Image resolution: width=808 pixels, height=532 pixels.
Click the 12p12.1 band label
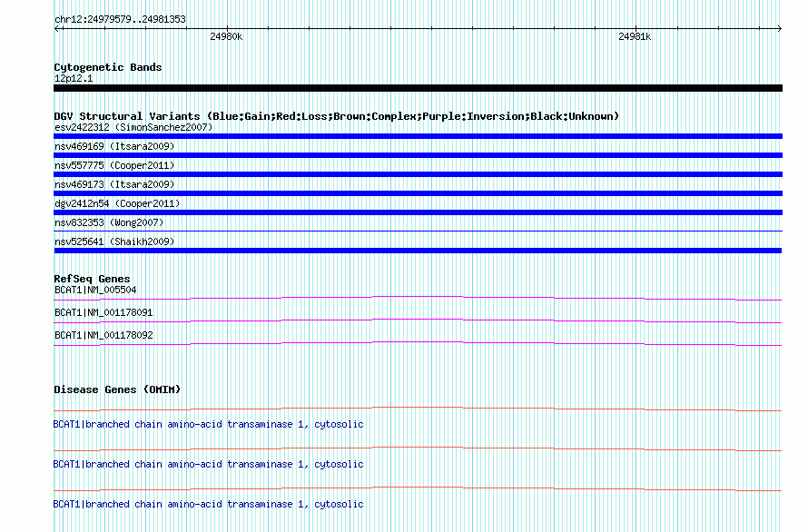tap(74, 78)
